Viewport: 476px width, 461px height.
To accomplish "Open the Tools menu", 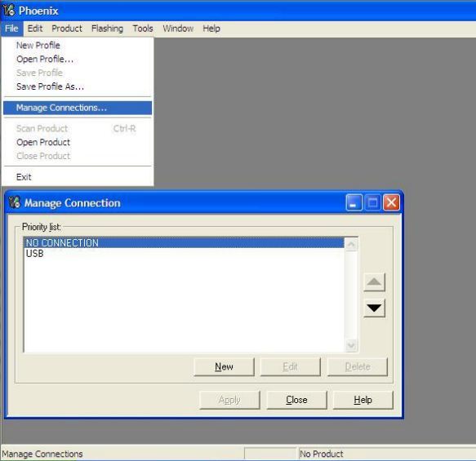I will pyautogui.click(x=143, y=29).
